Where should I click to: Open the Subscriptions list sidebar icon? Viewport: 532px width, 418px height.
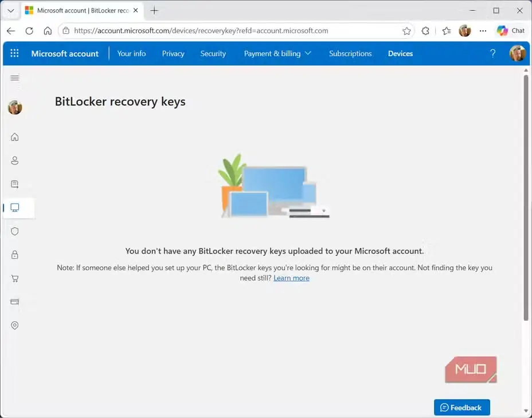14,184
